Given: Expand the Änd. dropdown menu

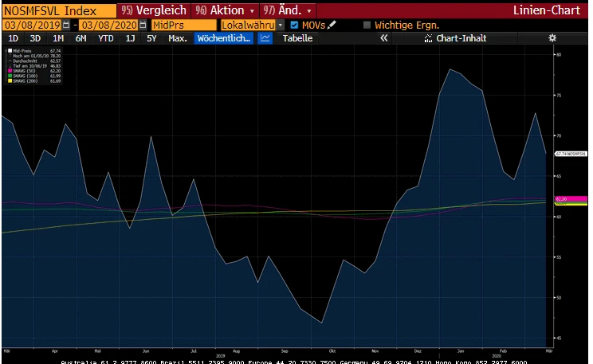Looking at the screenshot, I should 310,10.
